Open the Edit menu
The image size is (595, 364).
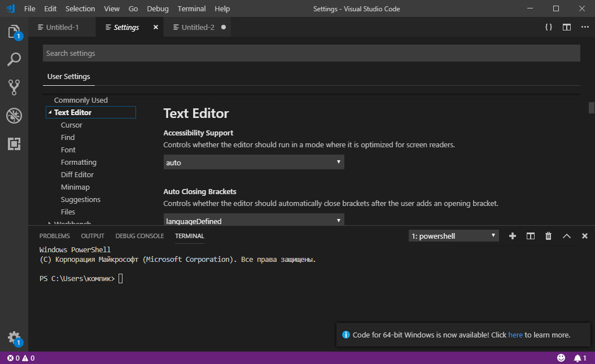50,8
